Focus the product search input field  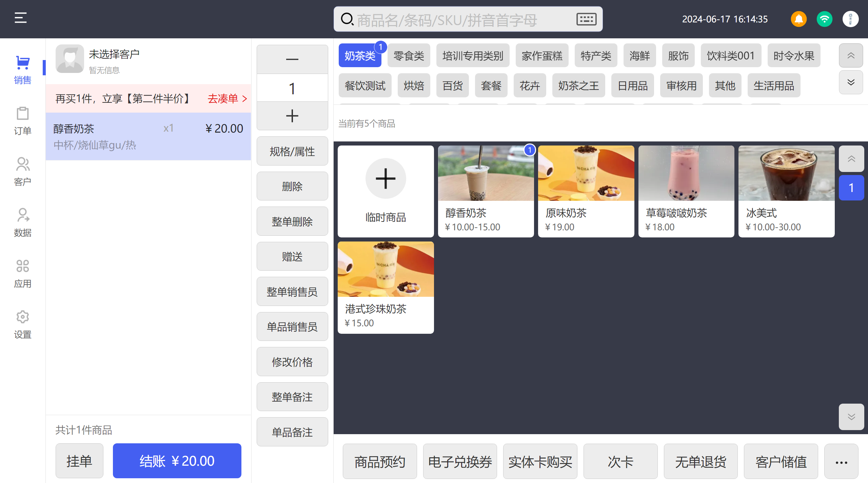(468, 19)
